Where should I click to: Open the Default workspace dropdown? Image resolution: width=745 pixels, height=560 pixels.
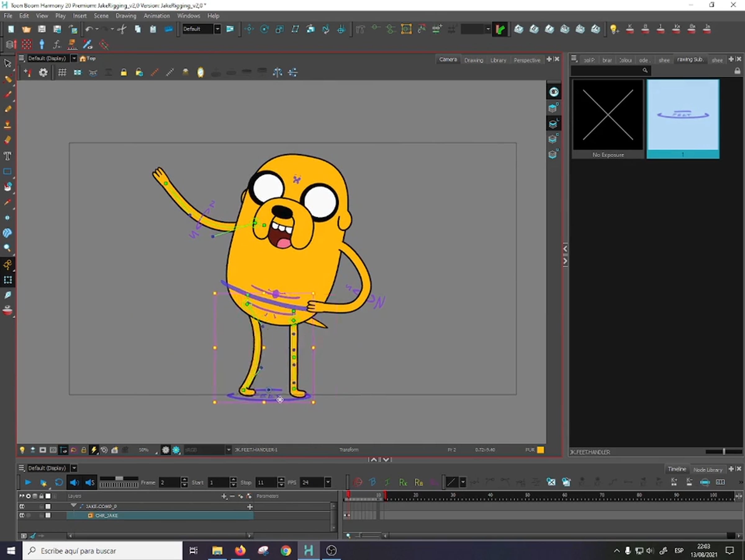[218, 29]
